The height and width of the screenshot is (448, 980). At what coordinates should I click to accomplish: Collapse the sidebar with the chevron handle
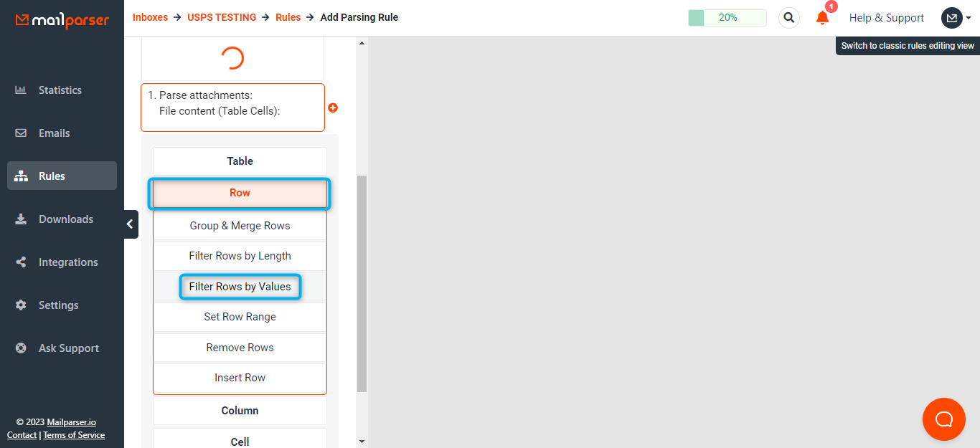click(x=131, y=224)
